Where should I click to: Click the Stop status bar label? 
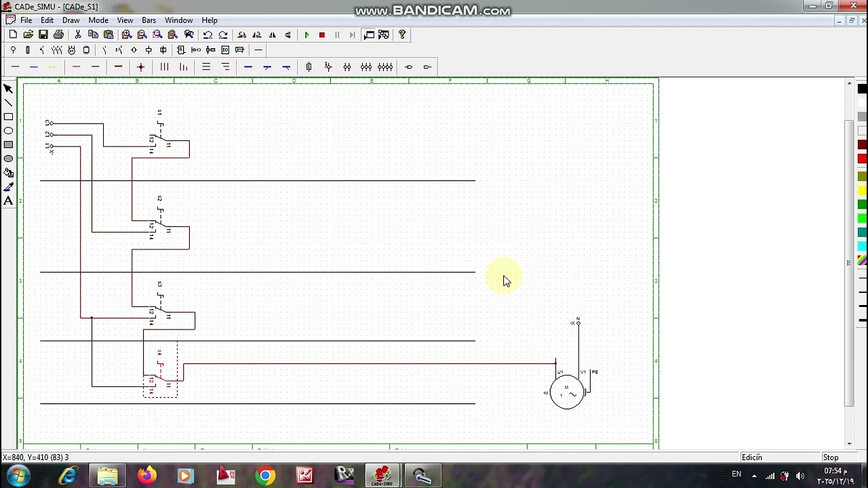[x=831, y=457]
